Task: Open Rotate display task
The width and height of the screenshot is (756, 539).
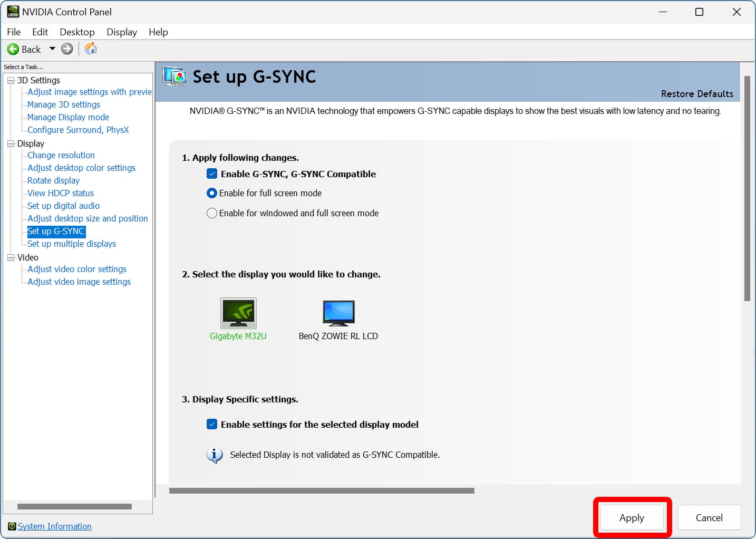Action: click(x=54, y=180)
